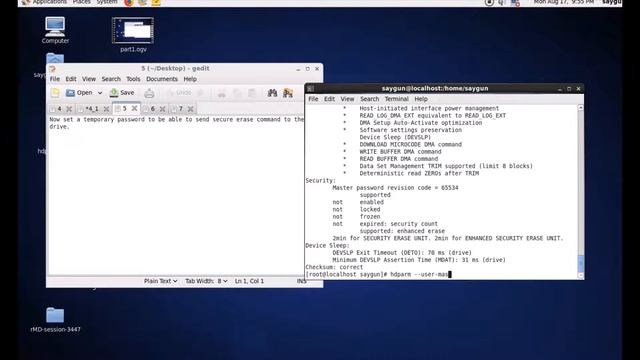640x360 pixels.
Task: Click the terminal scrollbar up arrow
Action: pos(581,108)
